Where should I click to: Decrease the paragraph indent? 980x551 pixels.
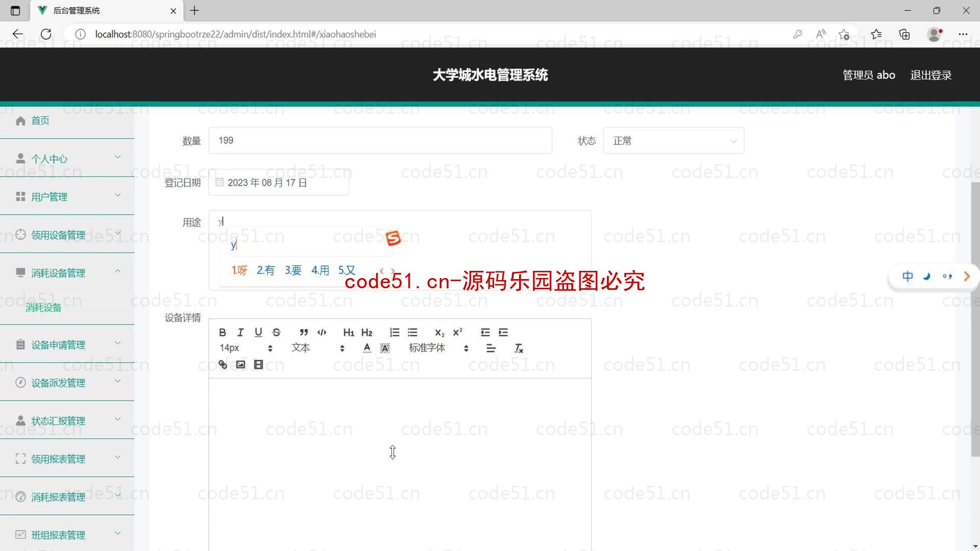coord(485,333)
